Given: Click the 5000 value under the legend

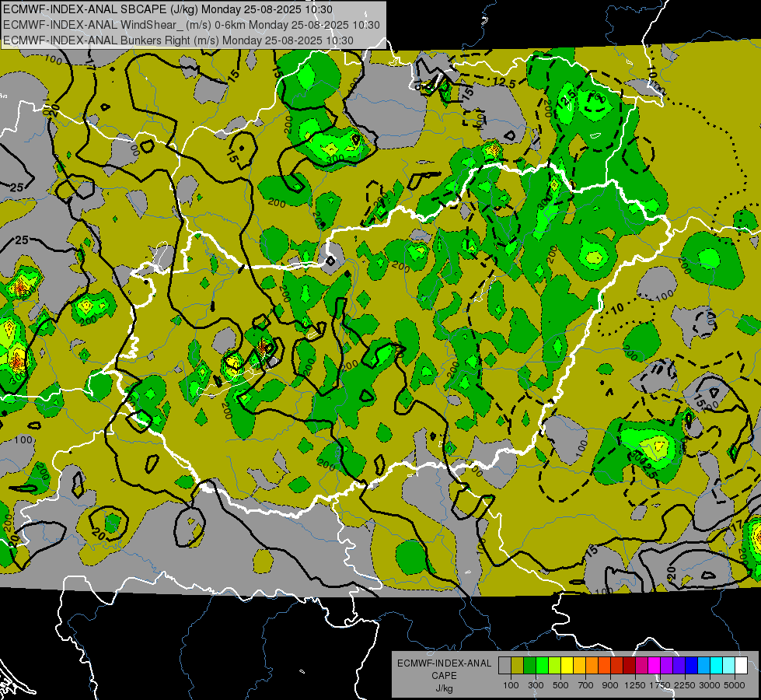Looking at the screenshot, I should pyautogui.click(x=735, y=685).
